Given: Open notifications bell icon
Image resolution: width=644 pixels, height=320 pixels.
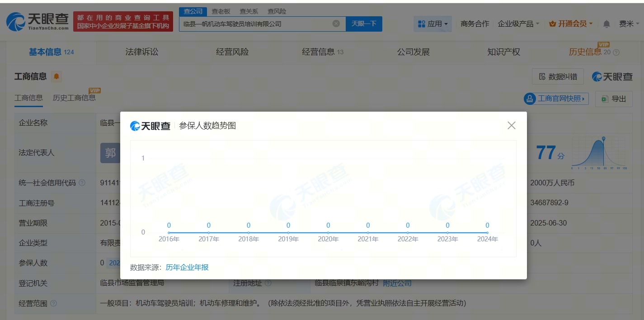Looking at the screenshot, I should (606, 24).
